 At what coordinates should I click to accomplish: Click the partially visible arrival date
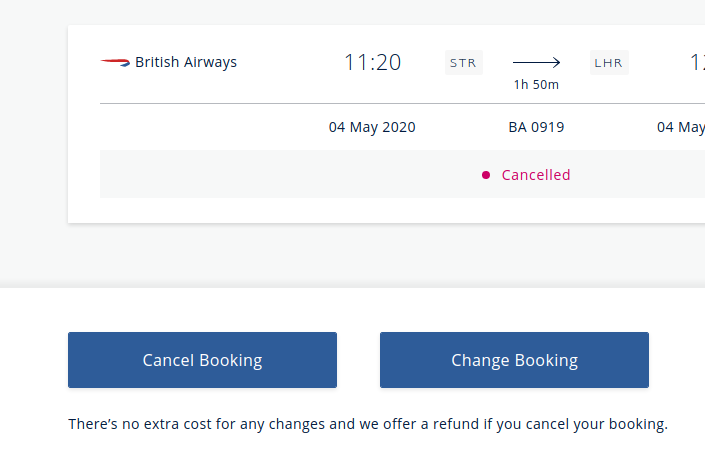pos(681,127)
